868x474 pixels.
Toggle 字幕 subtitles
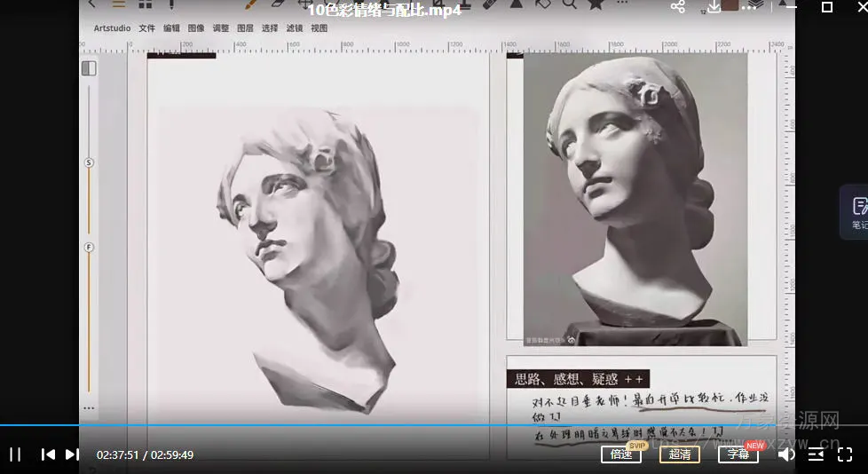click(738, 454)
